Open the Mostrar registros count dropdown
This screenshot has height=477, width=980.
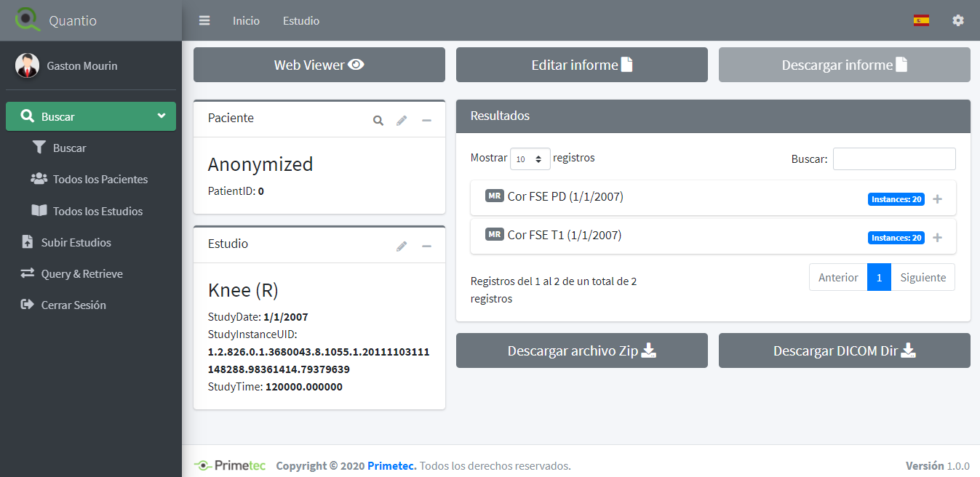[530, 159]
